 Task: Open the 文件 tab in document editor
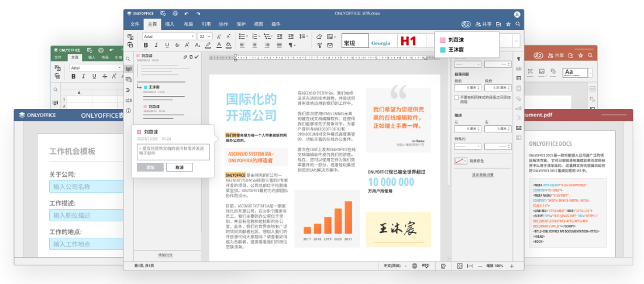click(x=135, y=24)
